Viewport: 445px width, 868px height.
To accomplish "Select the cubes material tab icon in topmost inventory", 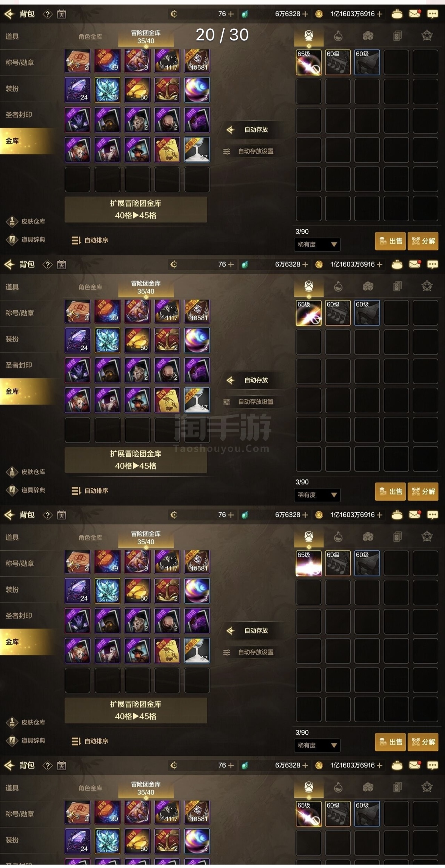I will point(368,36).
